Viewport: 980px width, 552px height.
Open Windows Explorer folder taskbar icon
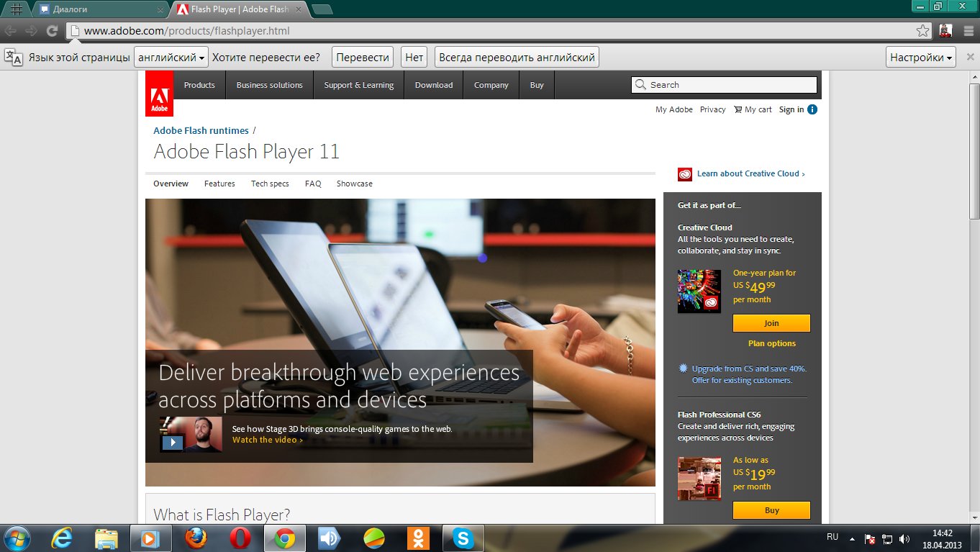click(106, 538)
